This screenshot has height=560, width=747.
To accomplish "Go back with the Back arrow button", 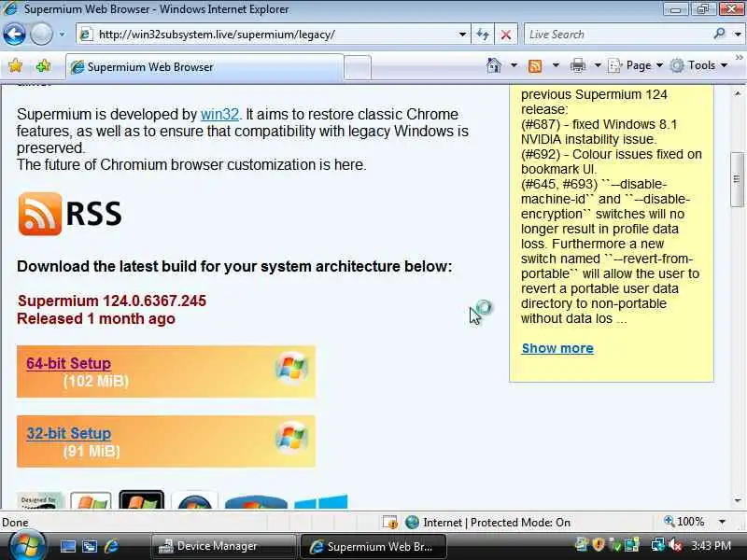I will pos(14,35).
